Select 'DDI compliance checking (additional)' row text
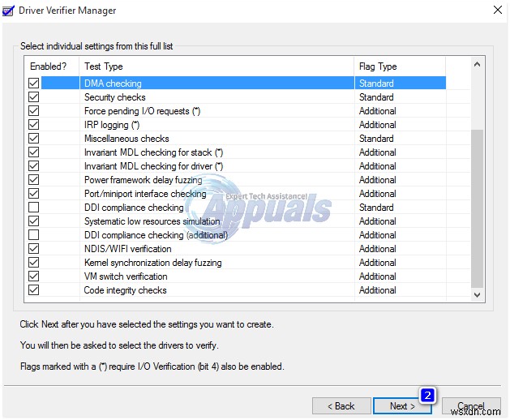Viewport: 510px width, 420px height. pyautogui.click(x=156, y=235)
